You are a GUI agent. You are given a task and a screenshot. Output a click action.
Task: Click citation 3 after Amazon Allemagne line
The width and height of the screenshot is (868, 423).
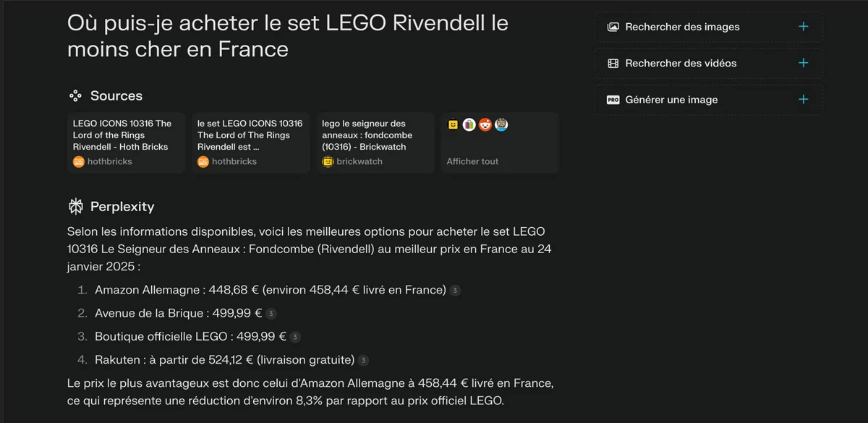(x=455, y=291)
